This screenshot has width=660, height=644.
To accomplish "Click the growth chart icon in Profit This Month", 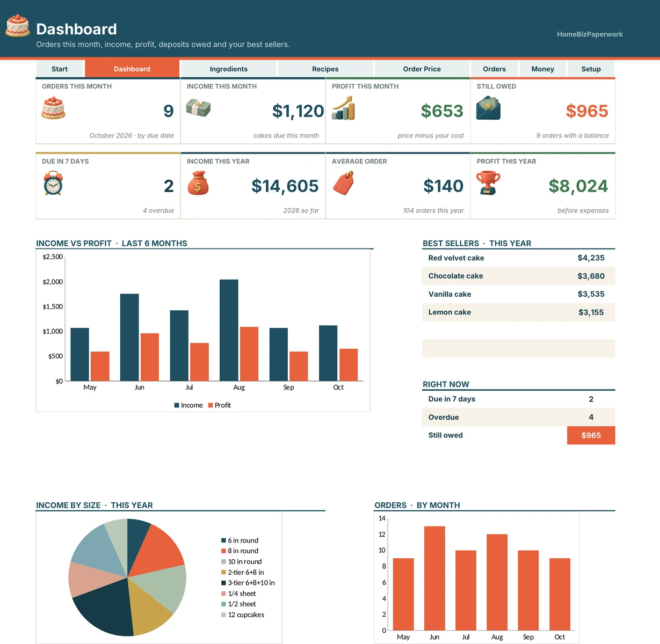I will (343, 108).
